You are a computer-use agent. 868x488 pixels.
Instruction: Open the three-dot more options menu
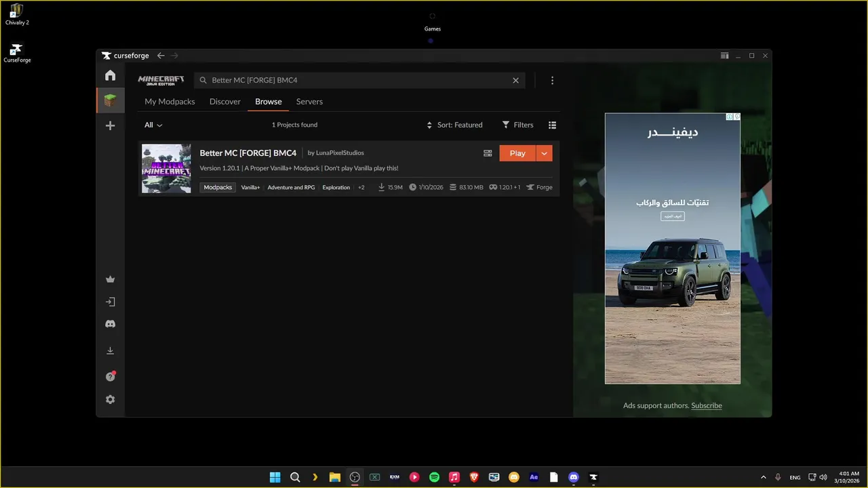click(552, 80)
